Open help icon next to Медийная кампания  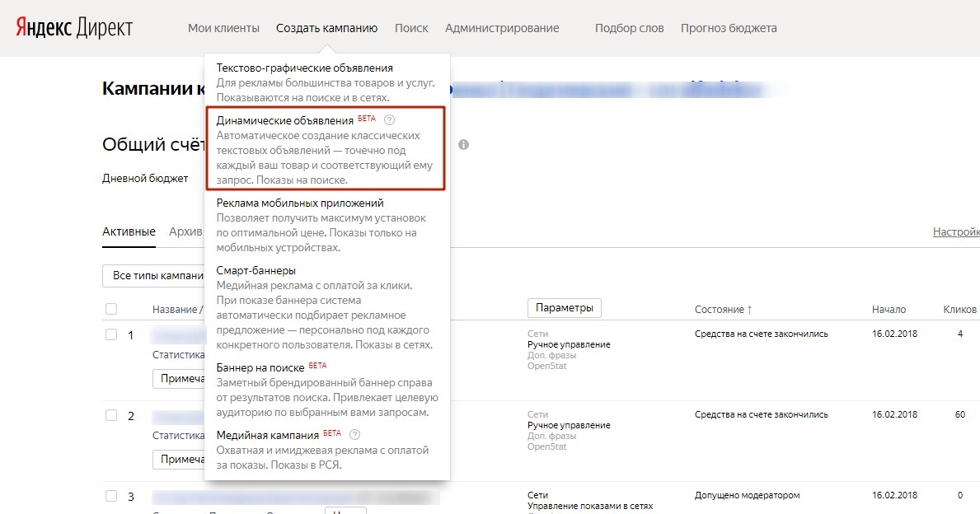[355, 434]
